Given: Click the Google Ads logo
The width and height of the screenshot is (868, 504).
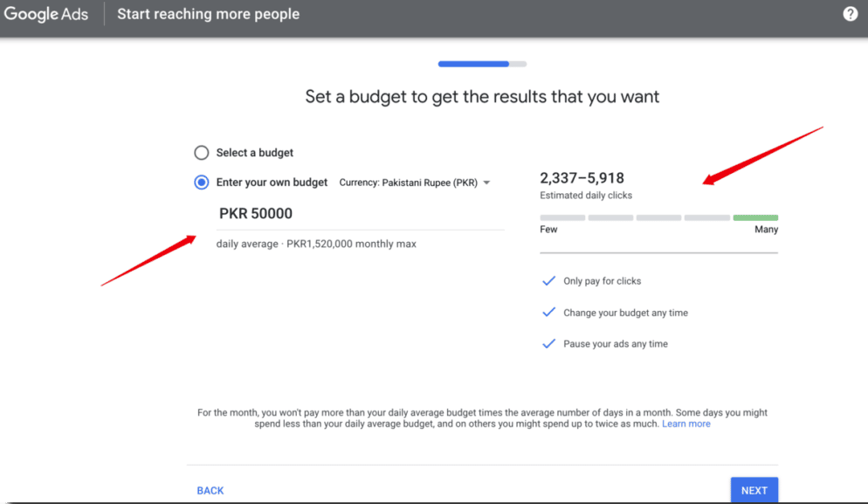Looking at the screenshot, I should point(46,14).
